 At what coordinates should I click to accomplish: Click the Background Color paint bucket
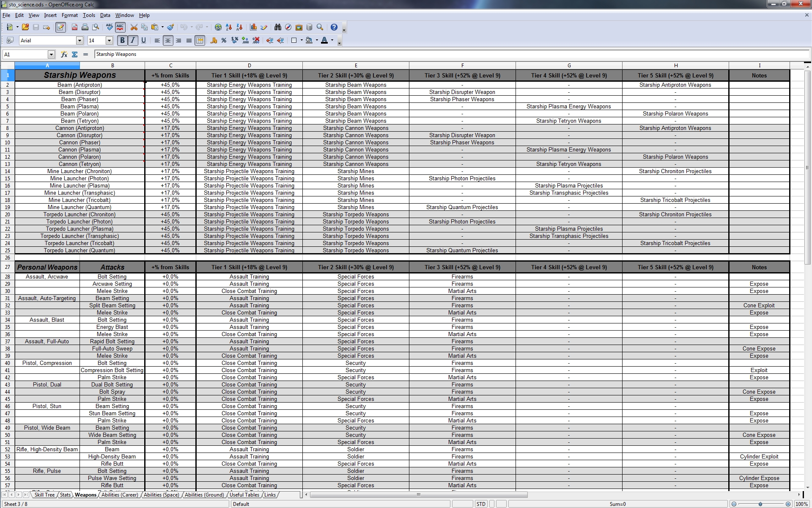[309, 41]
